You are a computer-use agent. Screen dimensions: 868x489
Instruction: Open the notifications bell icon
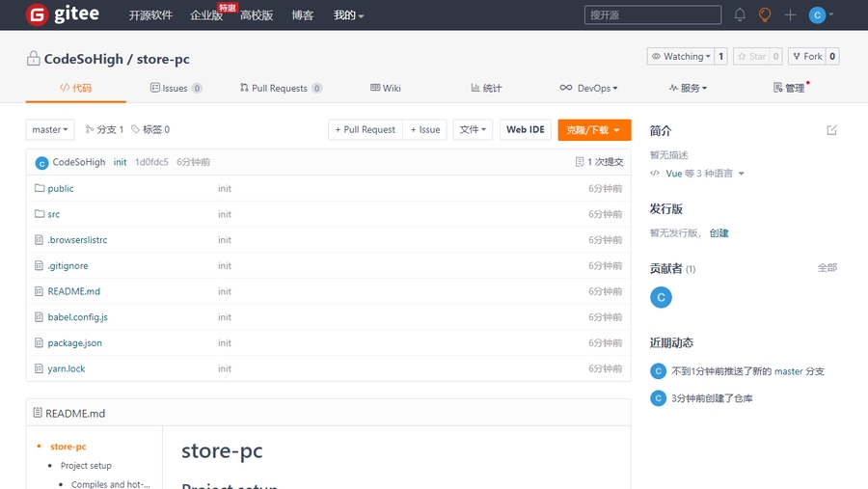click(x=740, y=15)
